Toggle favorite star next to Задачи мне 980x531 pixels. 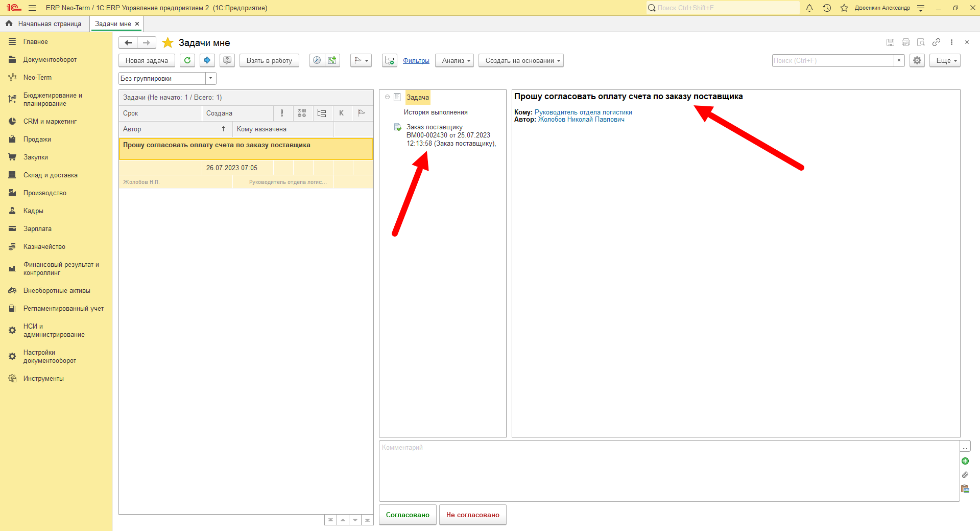(x=168, y=43)
